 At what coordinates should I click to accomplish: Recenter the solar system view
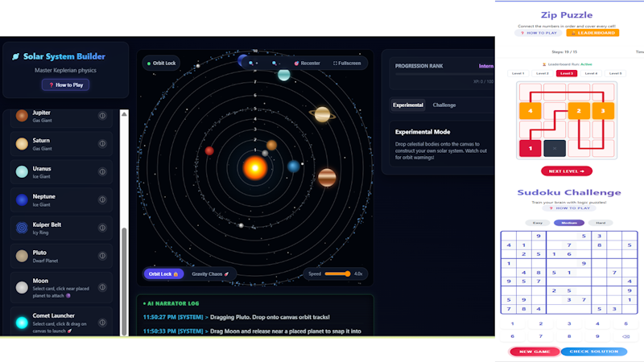coord(307,64)
